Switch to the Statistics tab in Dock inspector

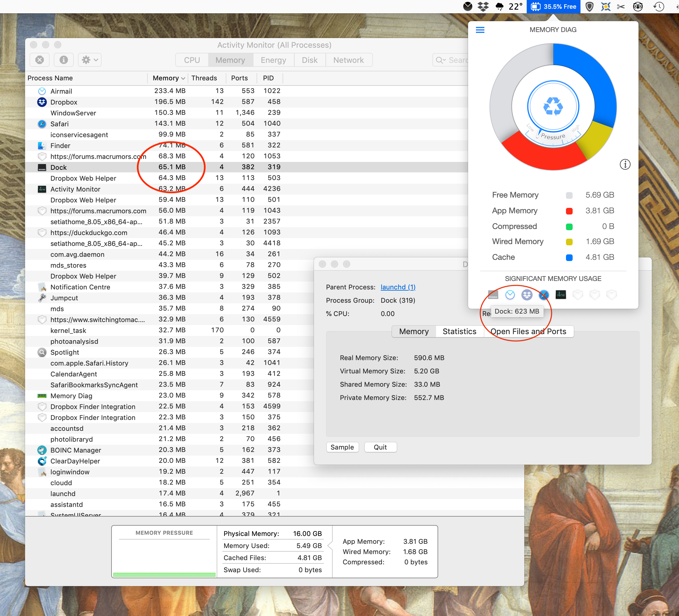click(459, 331)
